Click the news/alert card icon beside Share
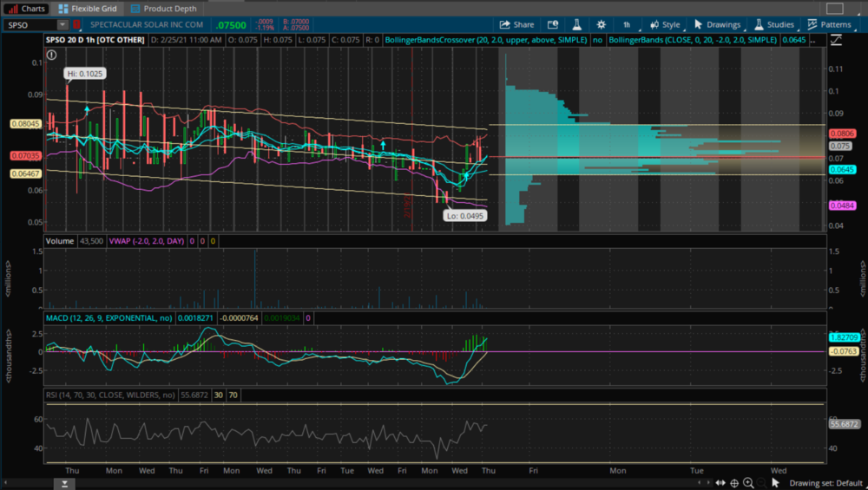868x490 pixels. (x=552, y=25)
